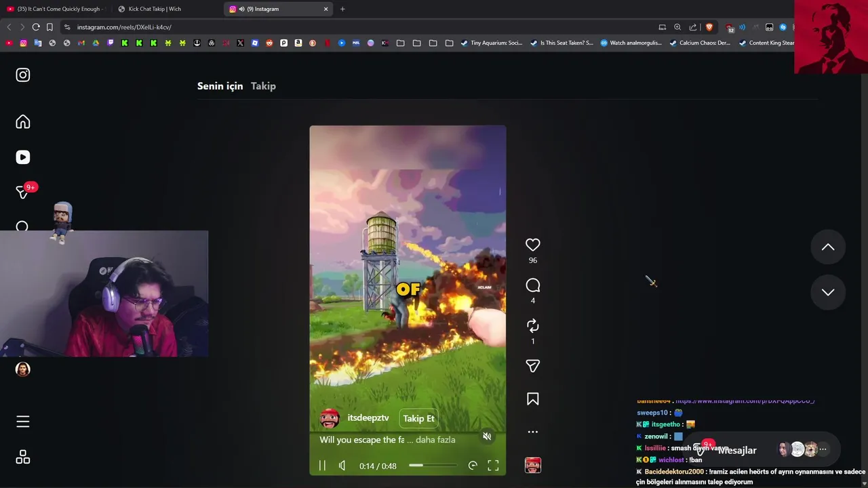The width and height of the screenshot is (868, 488).
Task: Open the 'Content King Stear' bookmark
Action: point(767,43)
